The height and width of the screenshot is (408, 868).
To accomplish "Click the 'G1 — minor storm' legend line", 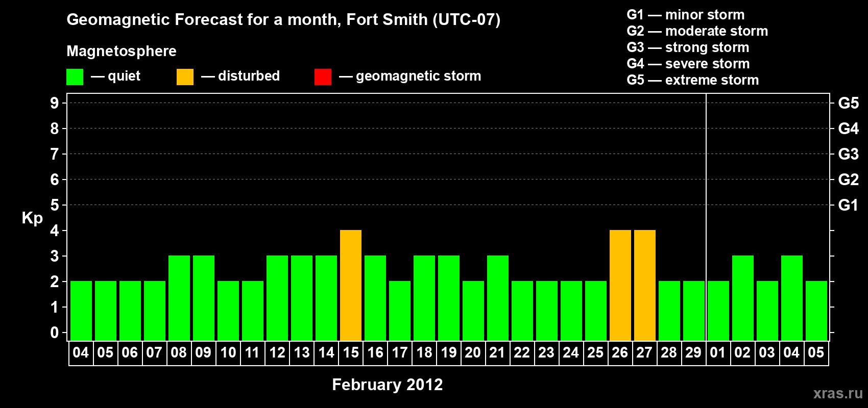I will click(x=686, y=15).
